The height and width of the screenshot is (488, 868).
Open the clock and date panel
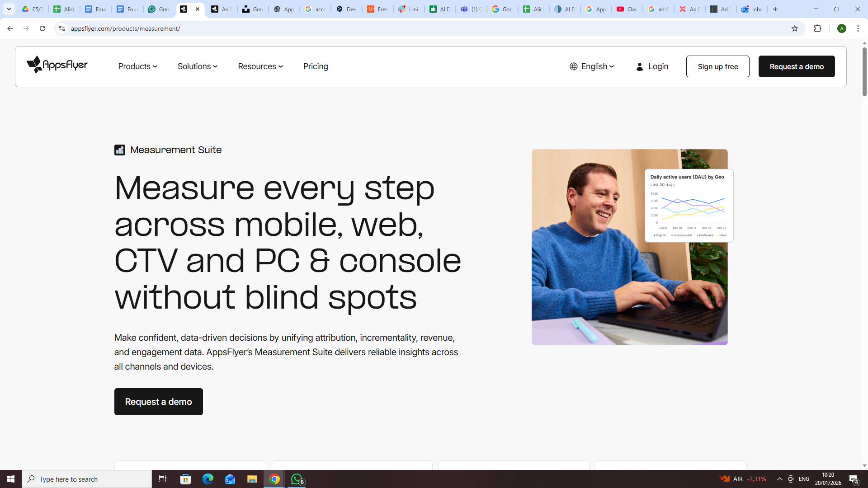(x=828, y=479)
